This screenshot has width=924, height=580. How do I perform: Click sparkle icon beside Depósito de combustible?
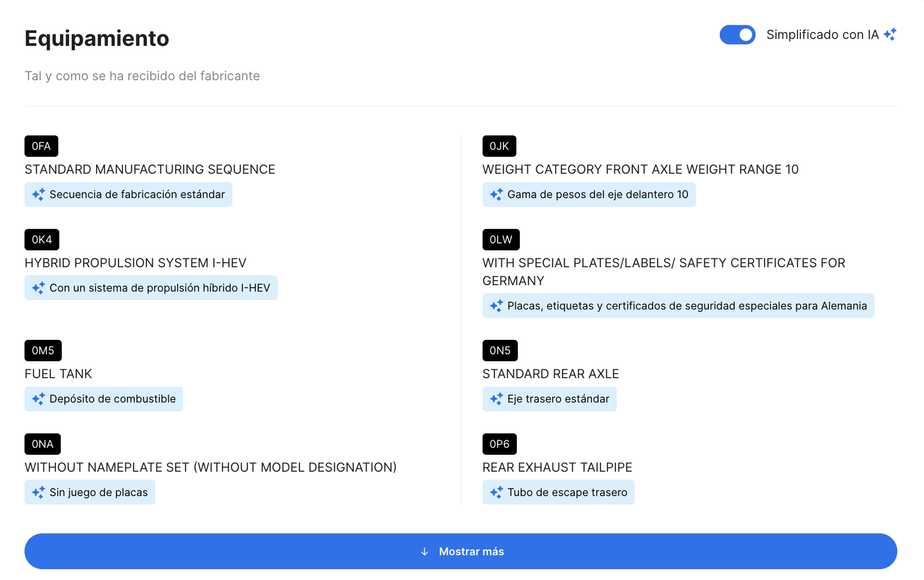click(x=38, y=399)
